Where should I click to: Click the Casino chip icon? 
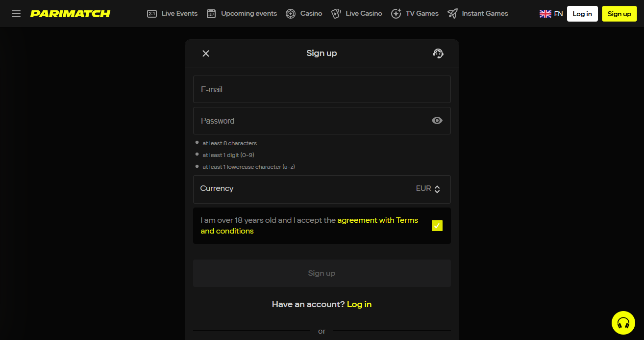(291, 14)
